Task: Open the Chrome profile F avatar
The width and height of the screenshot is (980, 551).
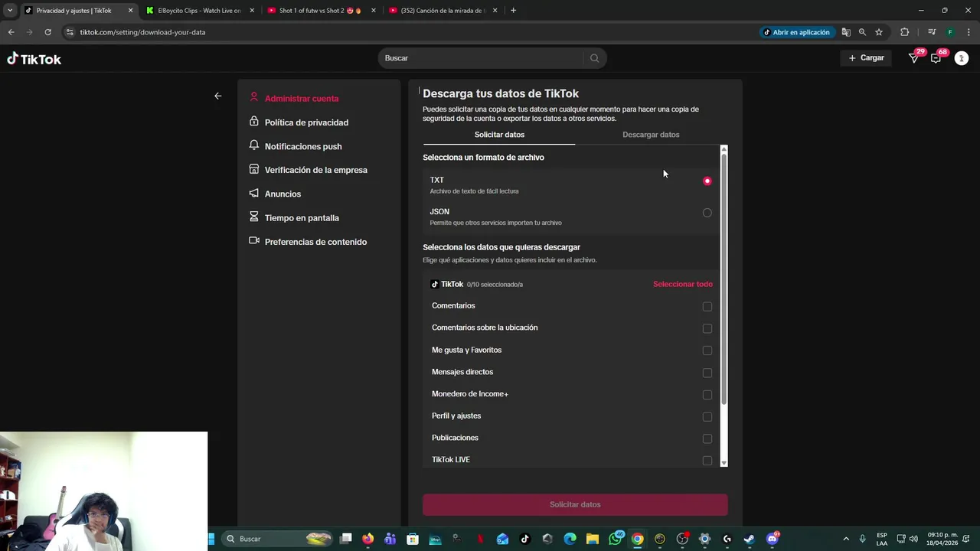Action: click(x=950, y=32)
